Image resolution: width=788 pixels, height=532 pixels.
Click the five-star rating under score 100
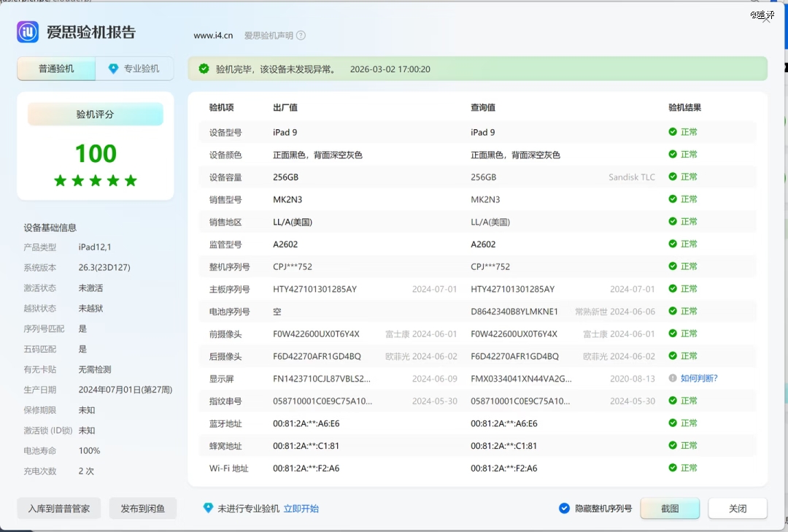click(x=96, y=180)
